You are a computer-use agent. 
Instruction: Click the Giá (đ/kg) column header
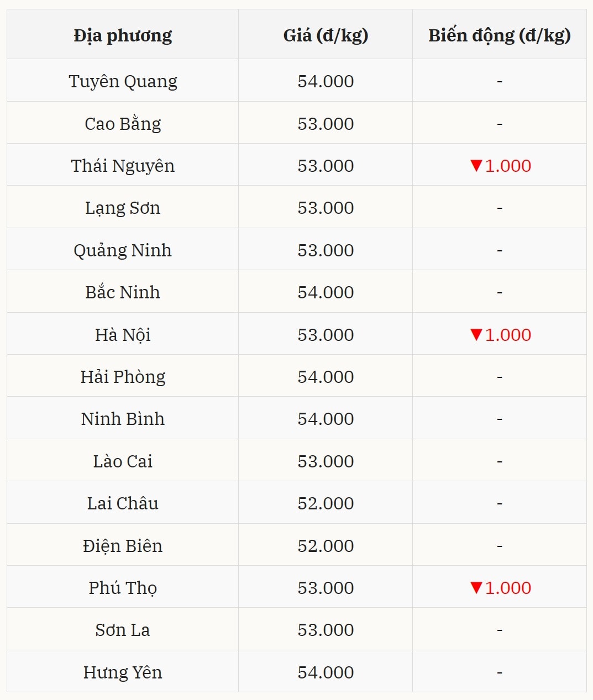326,35
